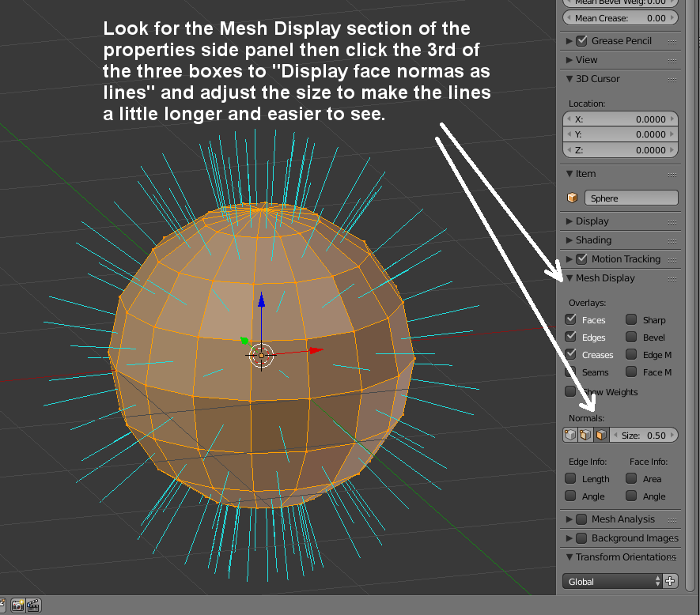The image size is (700, 615).
Task: Click the Shading panel grip handle
Action: pos(672,241)
